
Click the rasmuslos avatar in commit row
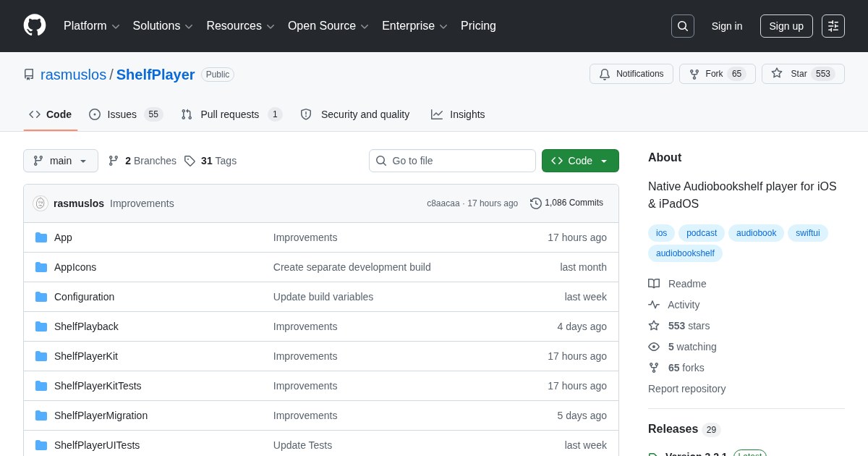(41, 203)
